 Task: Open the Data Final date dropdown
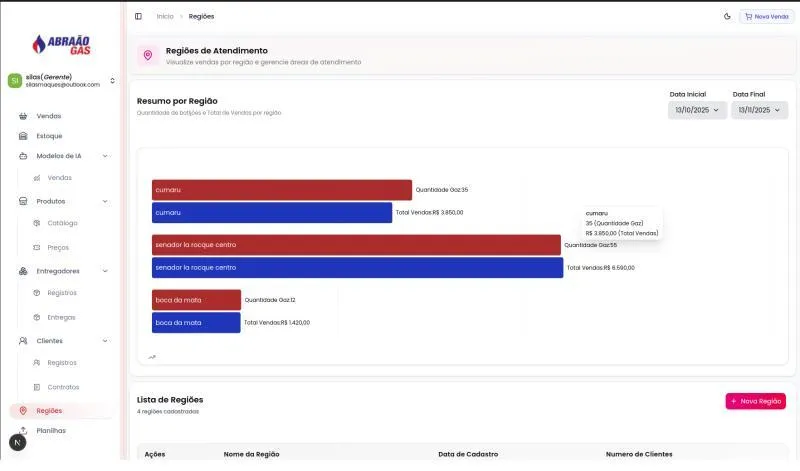(759, 110)
